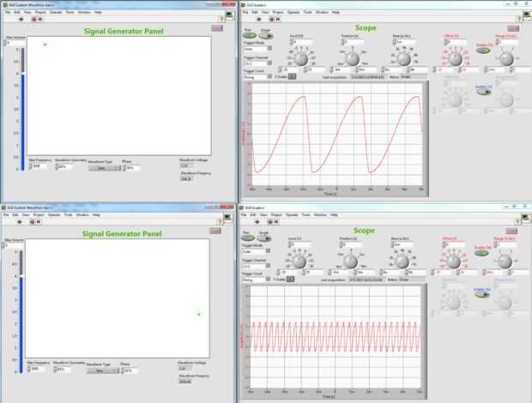The height and width of the screenshot is (403, 532).
Task: Open the Operate menu in top-left Signal Generator window
Action: click(56, 12)
